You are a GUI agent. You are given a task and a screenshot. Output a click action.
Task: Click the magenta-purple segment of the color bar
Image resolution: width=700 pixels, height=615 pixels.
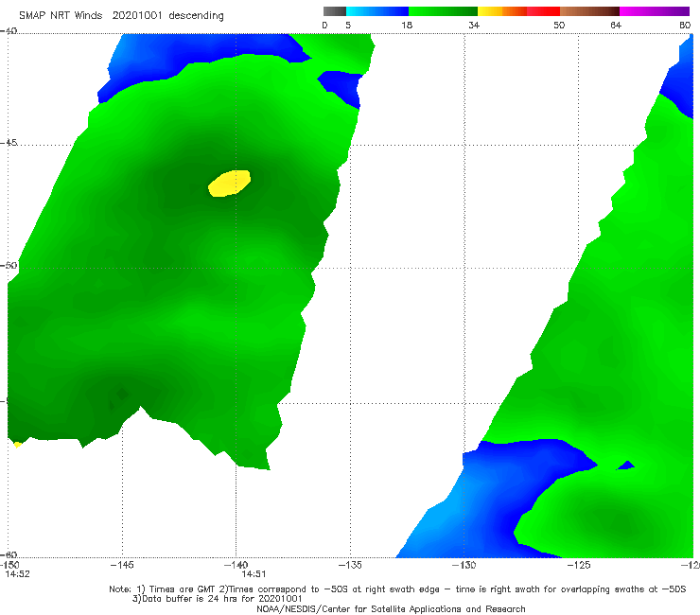coord(655,11)
